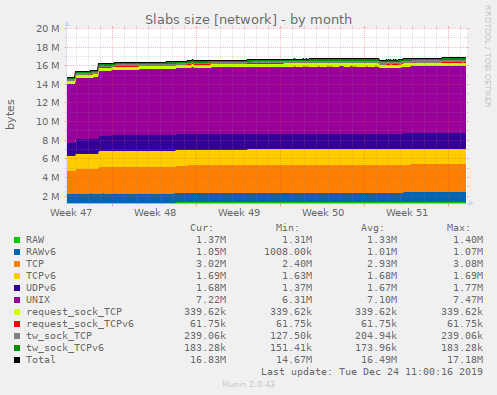Click the 'Avg:' column header

point(373,228)
